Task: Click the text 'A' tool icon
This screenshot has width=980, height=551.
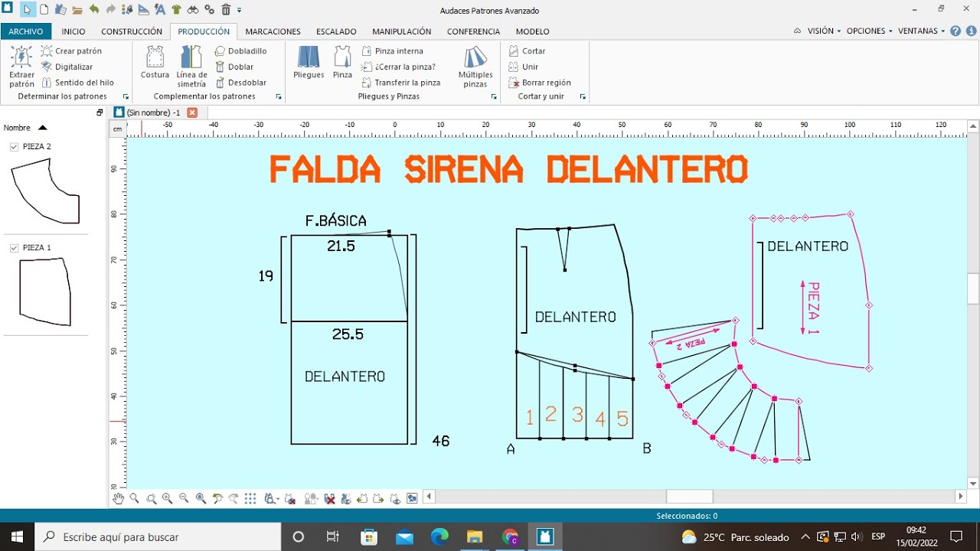Action: (x=159, y=9)
